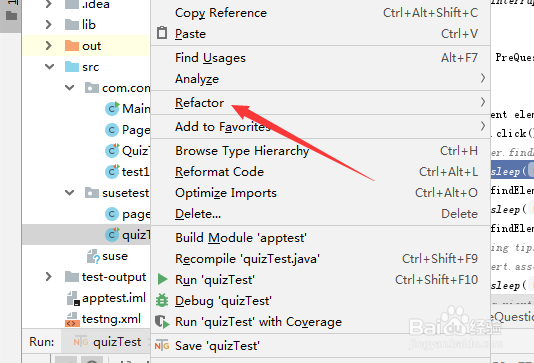The image size is (534, 363).
Task: Click the Paste clipboard icon
Action: [x=162, y=33]
